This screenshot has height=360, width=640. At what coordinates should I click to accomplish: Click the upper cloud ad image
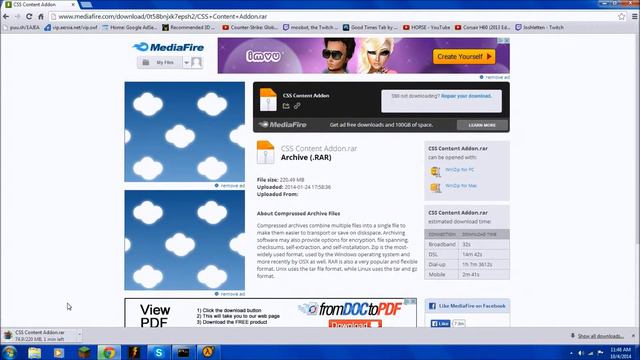point(184,132)
